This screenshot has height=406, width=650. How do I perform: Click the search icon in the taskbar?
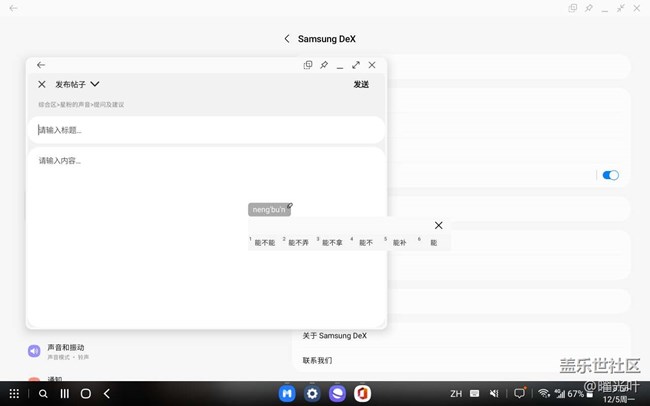click(x=43, y=394)
